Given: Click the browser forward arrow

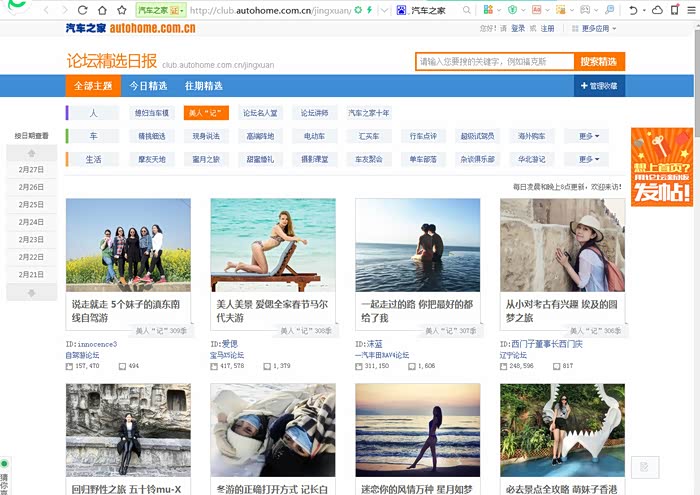Looking at the screenshot, I should pos(65,10).
